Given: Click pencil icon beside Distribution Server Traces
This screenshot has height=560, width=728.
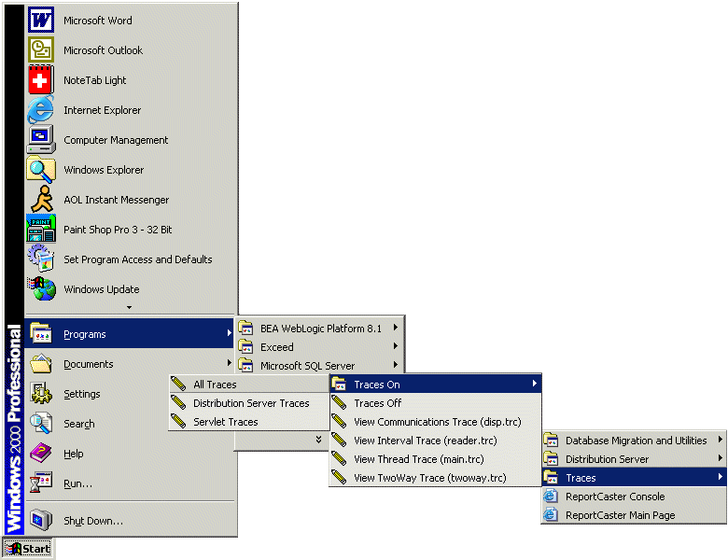Looking at the screenshot, I should coord(178,402).
